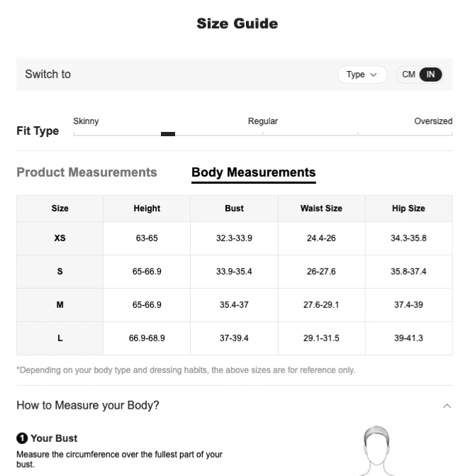The width and height of the screenshot is (475, 476).
Task: Click the Hip Size column header
Action: click(x=408, y=209)
